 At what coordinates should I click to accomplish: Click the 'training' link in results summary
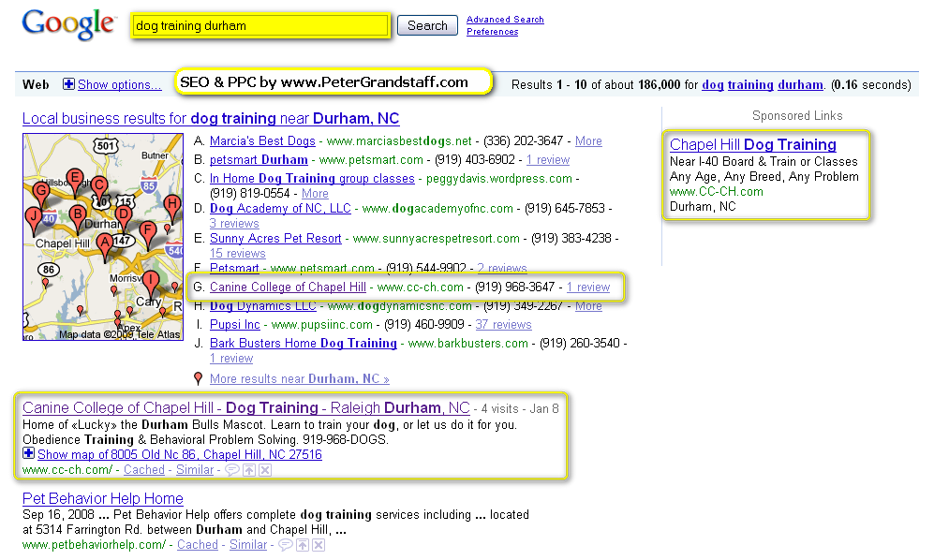click(x=750, y=84)
